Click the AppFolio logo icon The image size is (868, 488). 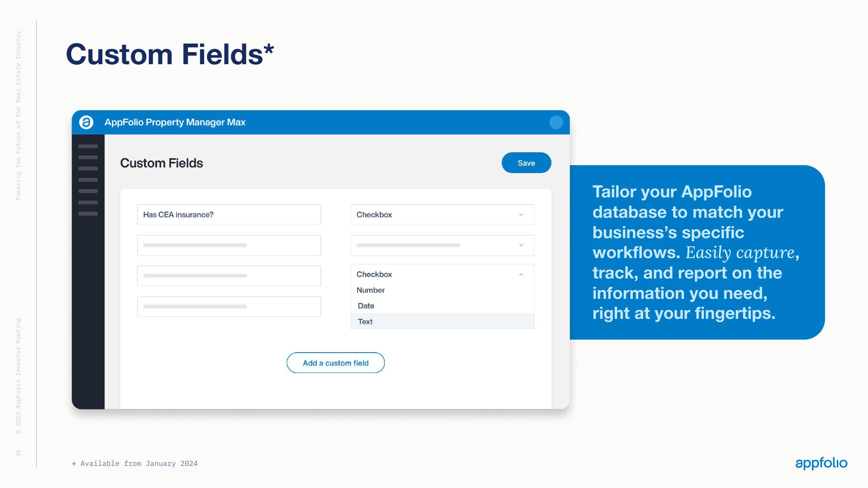[86, 122]
